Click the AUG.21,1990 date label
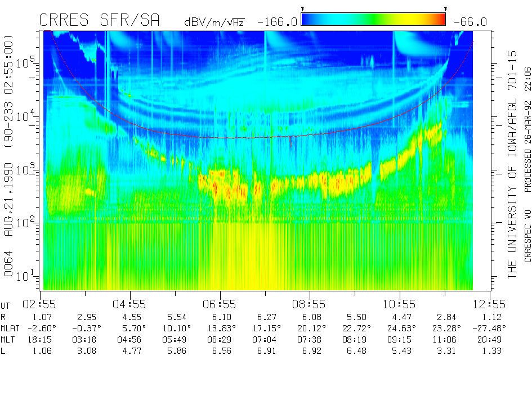 point(9,201)
